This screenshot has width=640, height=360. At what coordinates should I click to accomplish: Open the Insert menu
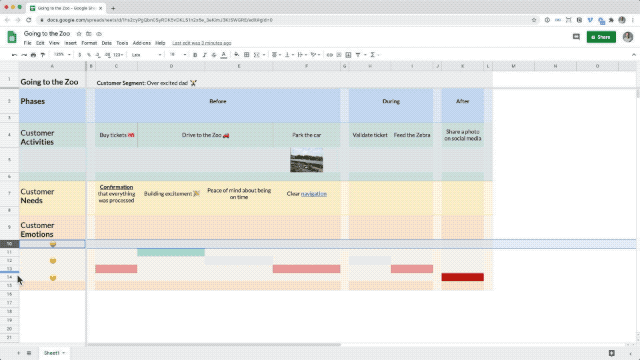[x=71, y=43]
